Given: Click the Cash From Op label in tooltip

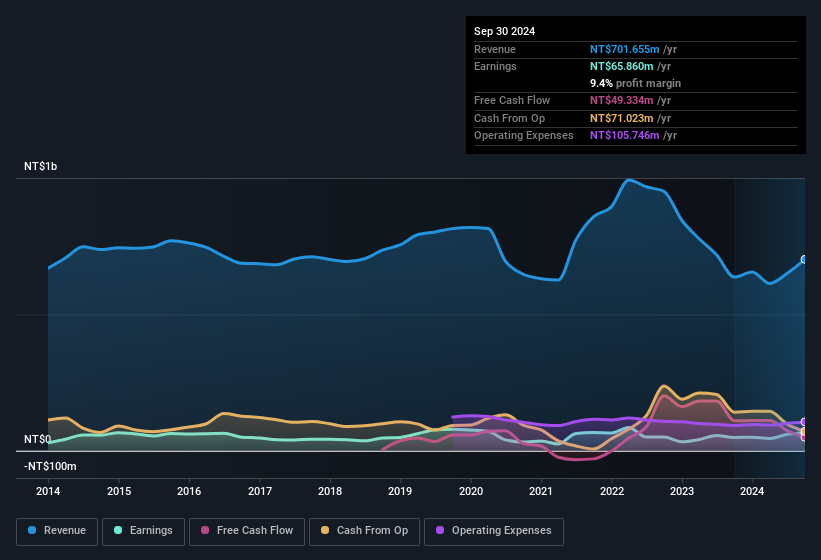Looking at the screenshot, I should coord(509,118).
